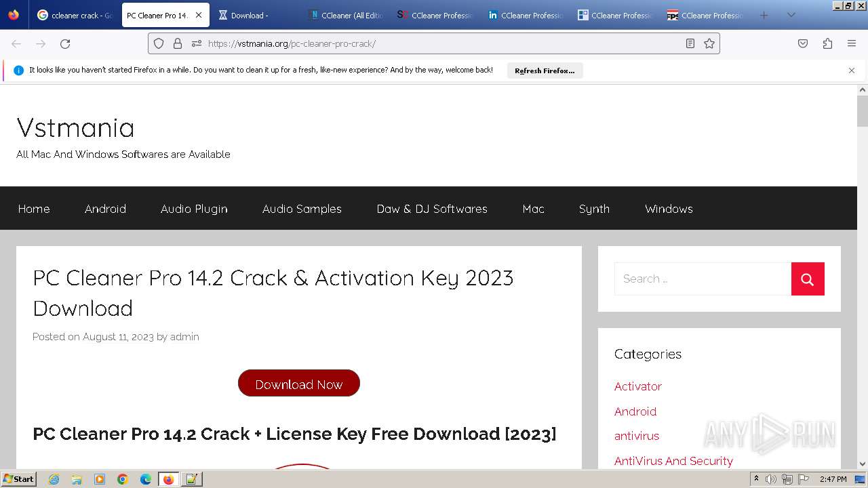Click the show desktop tray button
Screen dimensions: 868x488
[x=861, y=479]
